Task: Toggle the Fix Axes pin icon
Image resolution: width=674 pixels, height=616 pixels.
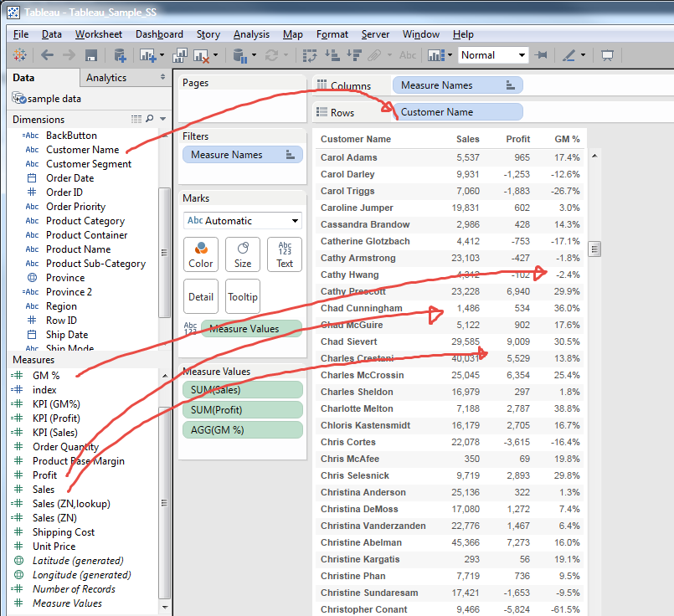Action: coord(541,55)
